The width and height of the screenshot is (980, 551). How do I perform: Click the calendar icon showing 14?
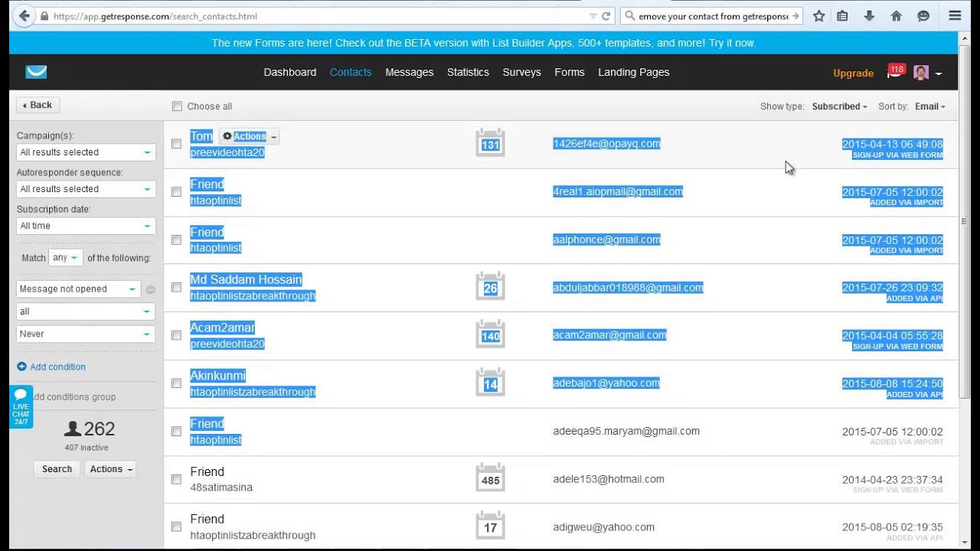coord(490,383)
